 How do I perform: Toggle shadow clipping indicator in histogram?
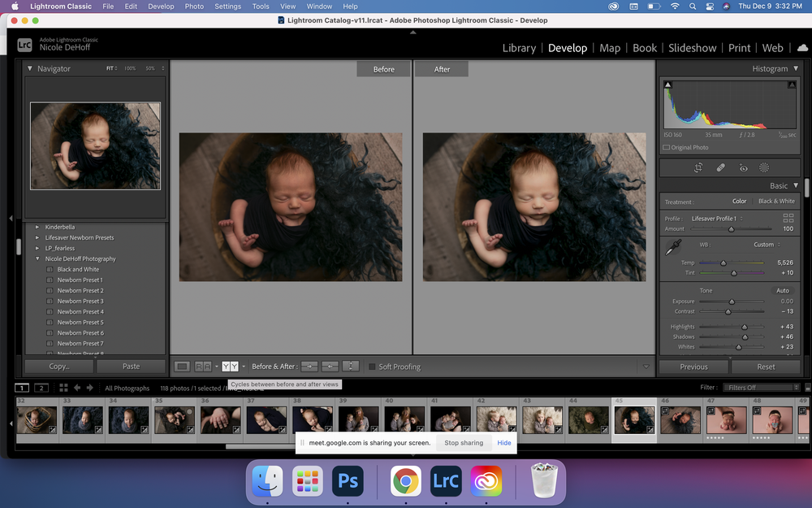[668, 85]
